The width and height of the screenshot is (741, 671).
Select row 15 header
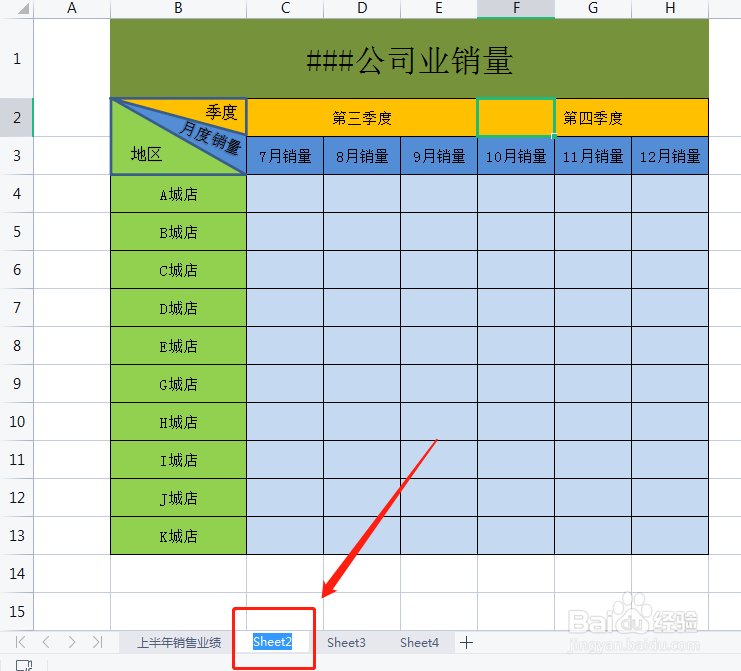tap(17, 611)
